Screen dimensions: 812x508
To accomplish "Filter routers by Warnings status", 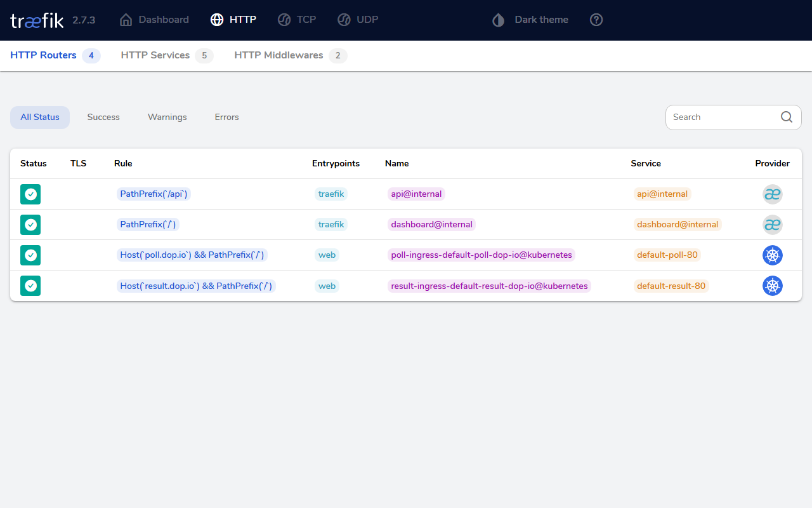I will tap(167, 117).
